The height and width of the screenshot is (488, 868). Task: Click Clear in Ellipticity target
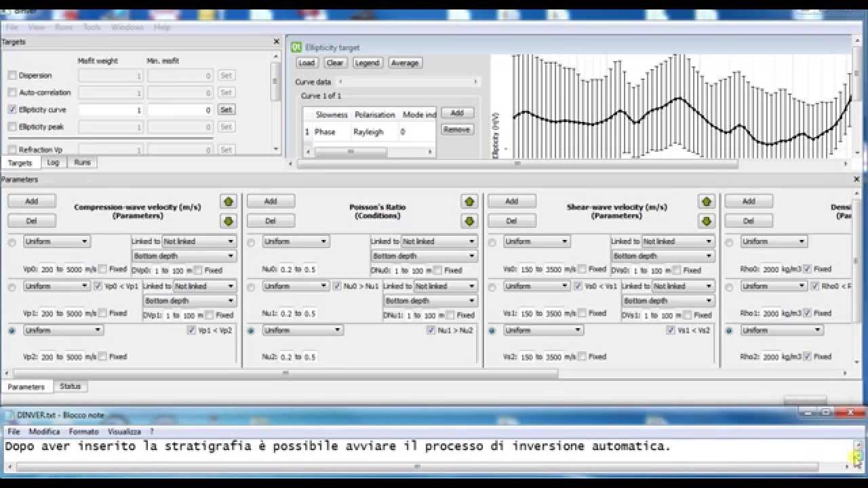(x=335, y=62)
